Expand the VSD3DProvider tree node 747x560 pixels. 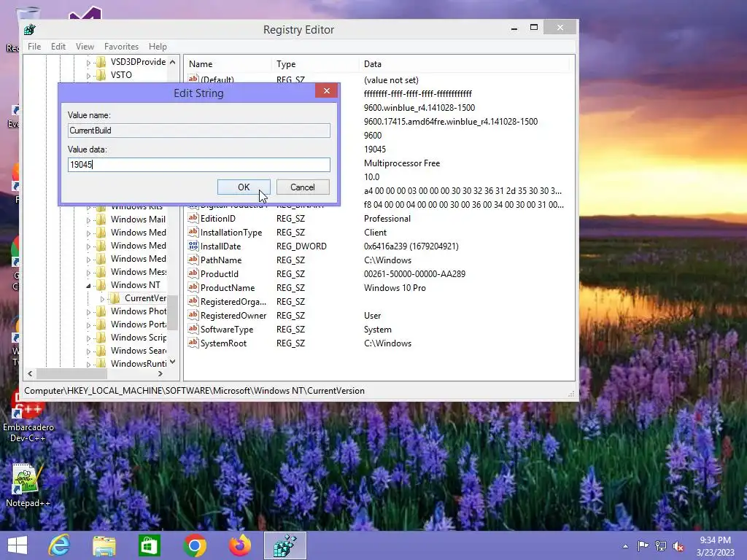(x=88, y=63)
